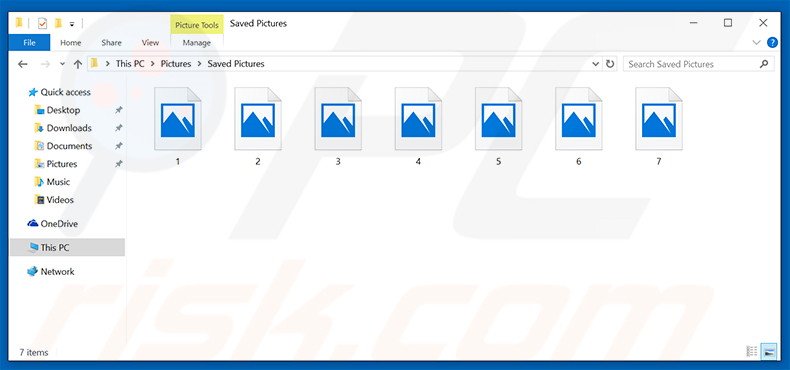Refresh the Saved Pictures folder

coord(610,64)
